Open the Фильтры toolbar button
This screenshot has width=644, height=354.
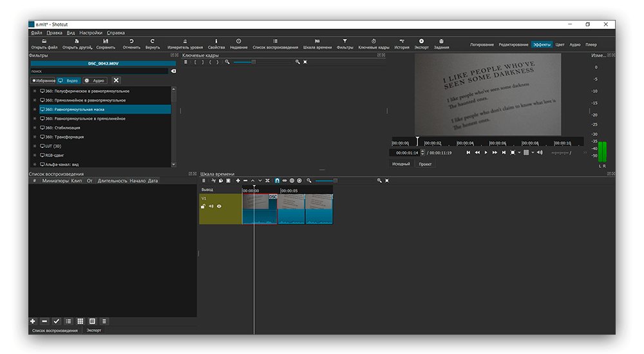[x=345, y=44]
